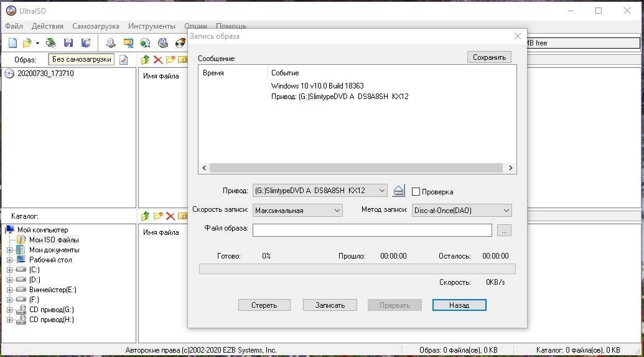Viewport: 644px width, 357px height.
Task: Click the 'Windows 10 v10.0 Build 18363' log line
Action: point(317,86)
